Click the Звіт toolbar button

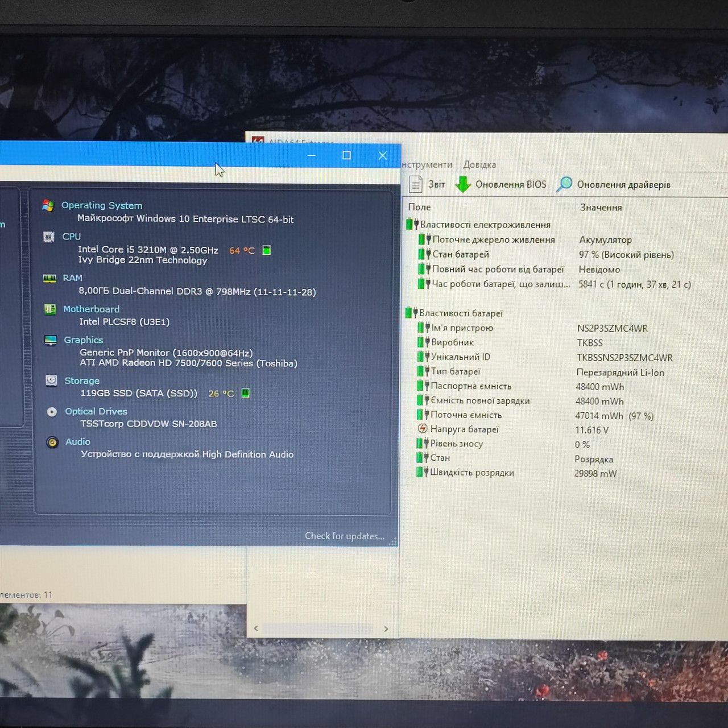427,184
